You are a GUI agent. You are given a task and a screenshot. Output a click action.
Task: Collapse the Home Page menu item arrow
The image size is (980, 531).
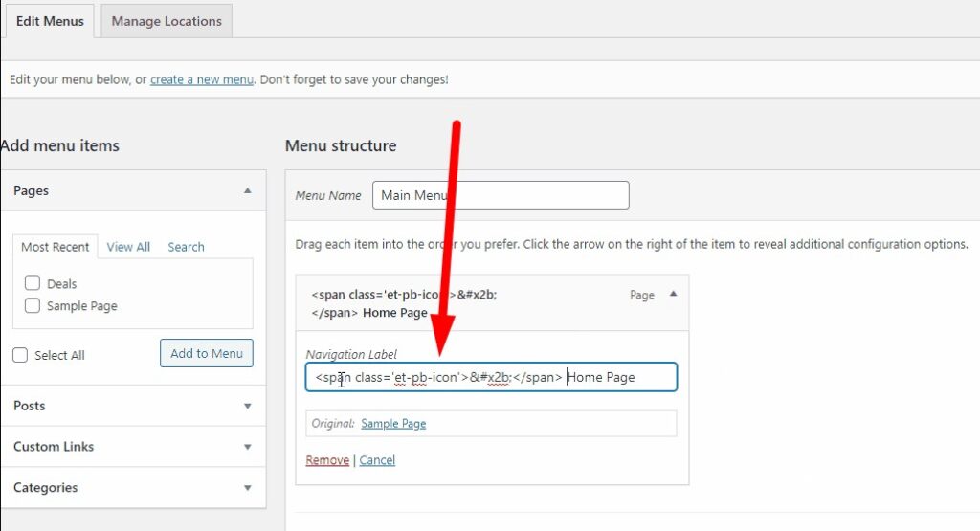coord(673,294)
